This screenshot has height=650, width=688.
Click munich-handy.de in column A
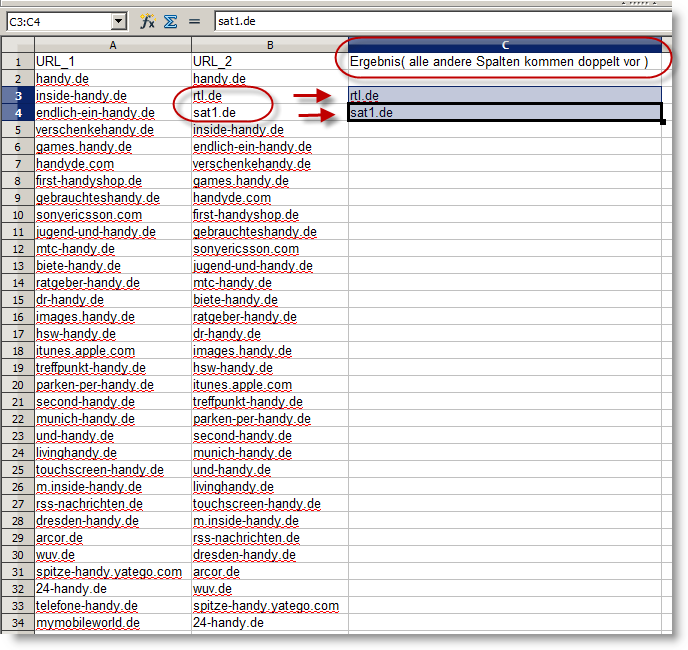(x=113, y=419)
